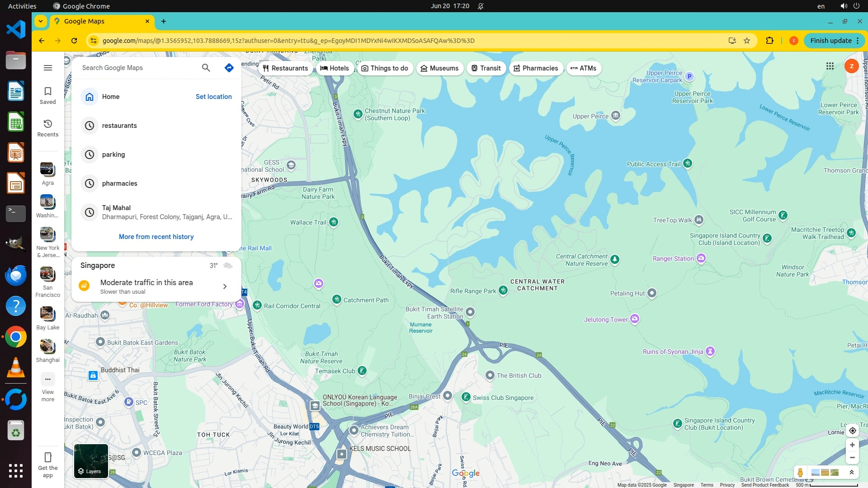Click the show your location button

point(852,431)
